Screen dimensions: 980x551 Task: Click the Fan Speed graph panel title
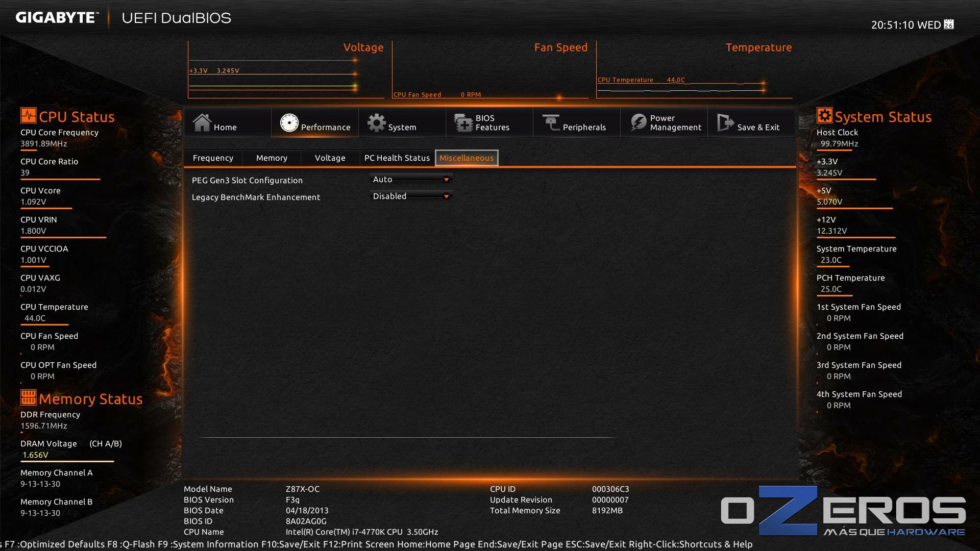561,47
